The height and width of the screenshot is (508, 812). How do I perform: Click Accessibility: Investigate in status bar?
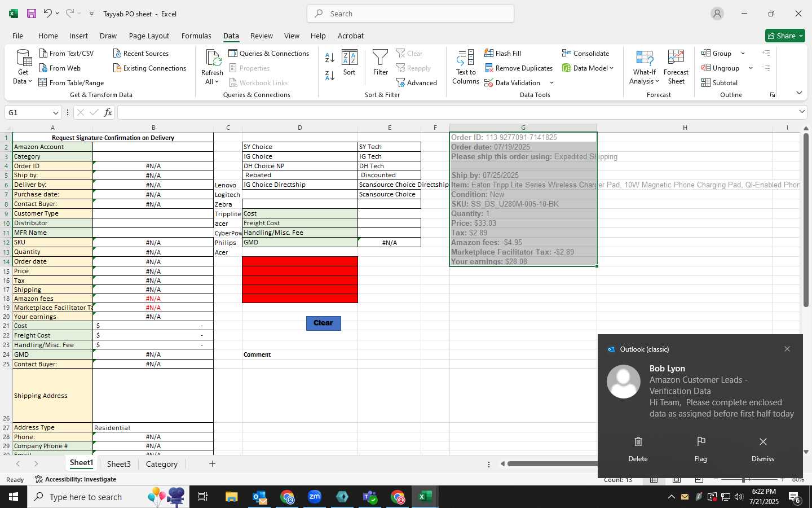(76, 479)
